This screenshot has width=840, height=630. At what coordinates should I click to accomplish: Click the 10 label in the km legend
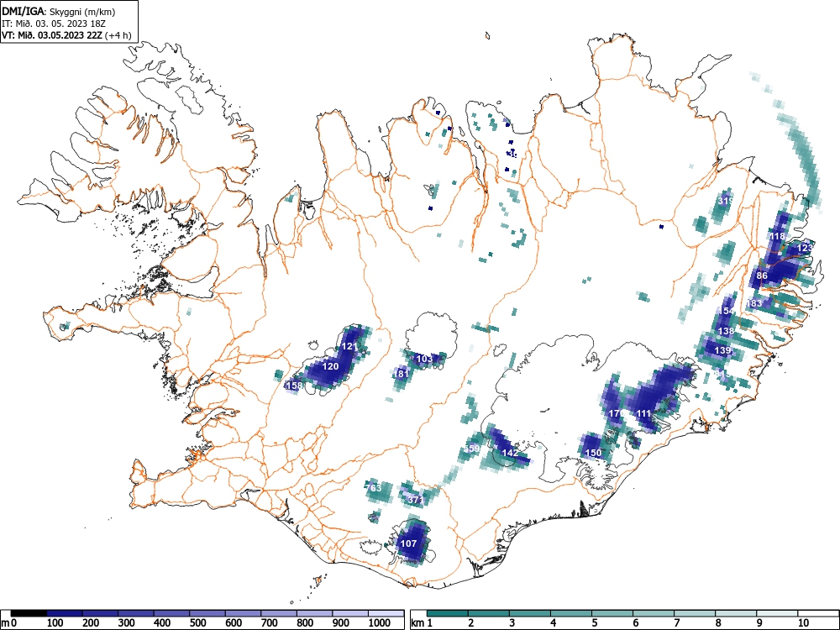click(803, 623)
